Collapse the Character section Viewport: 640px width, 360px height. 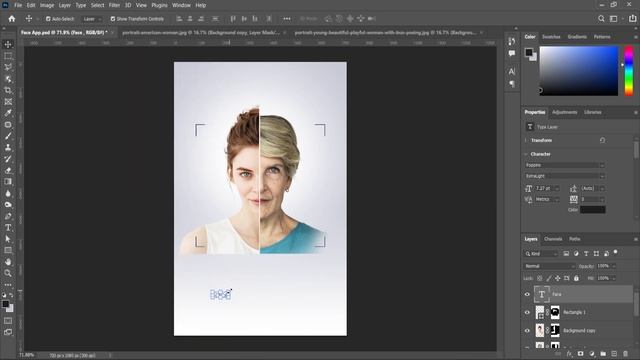pyautogui.click(x=526, y=154)
